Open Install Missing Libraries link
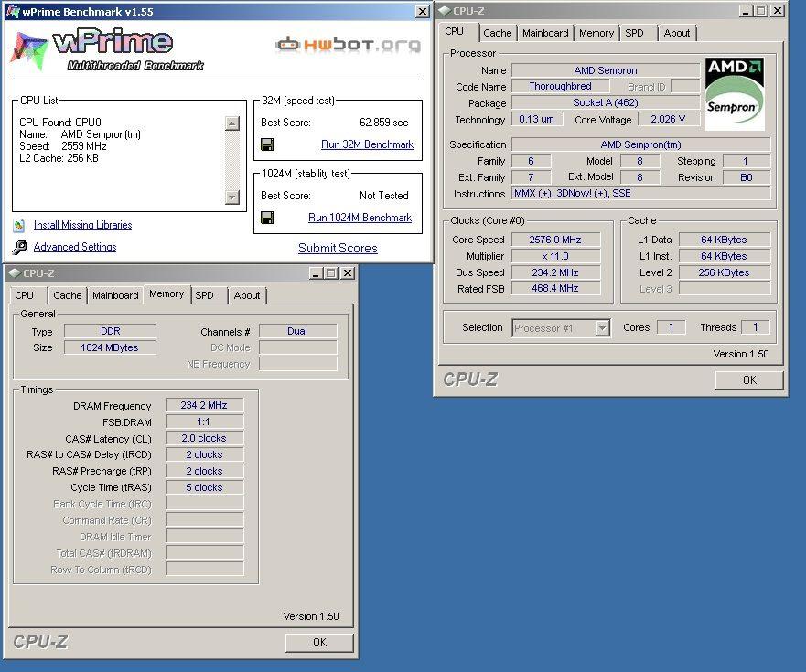This screenshot has width=806, height=672. coord(82,225)
